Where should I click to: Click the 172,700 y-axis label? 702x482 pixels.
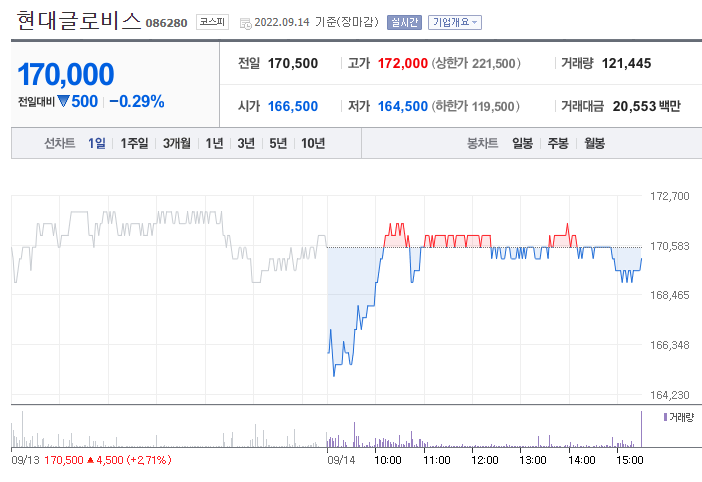(x=669, y=196)
